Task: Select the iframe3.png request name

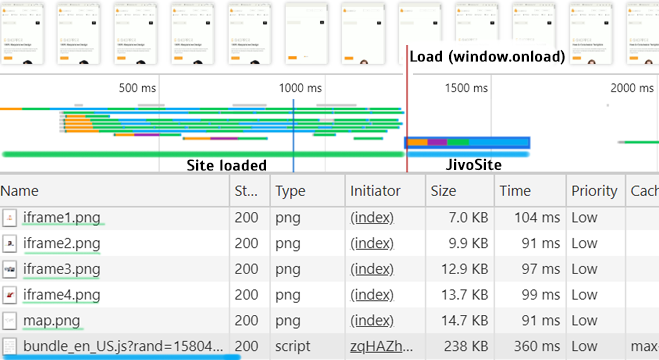Action: (x=62, y=269)
